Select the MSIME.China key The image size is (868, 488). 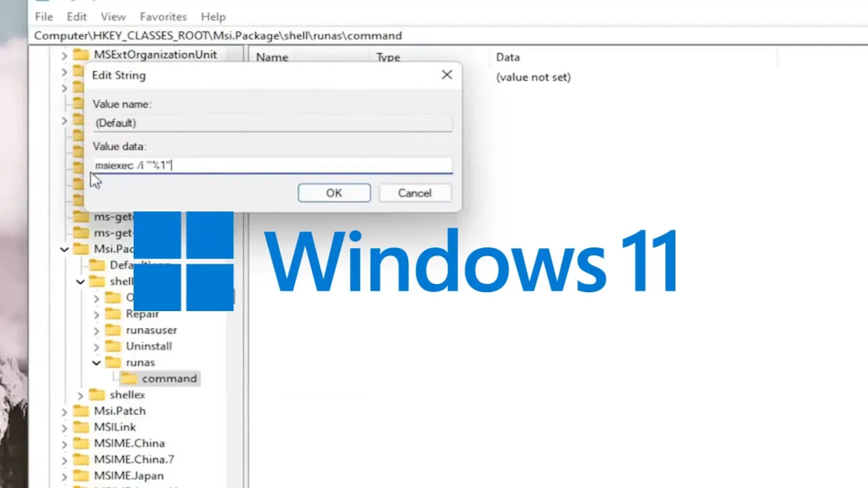point(129,443)
